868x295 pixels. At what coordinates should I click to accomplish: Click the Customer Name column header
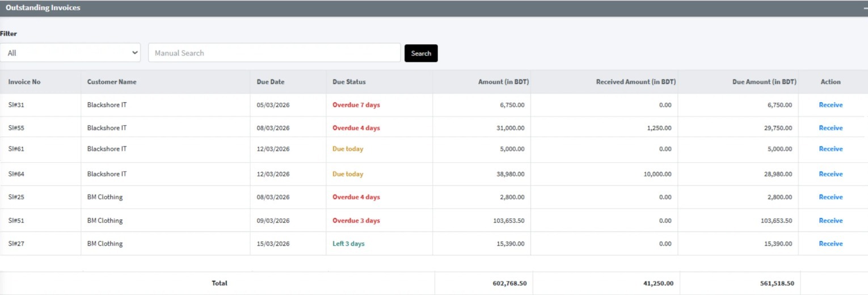point(112,82)
